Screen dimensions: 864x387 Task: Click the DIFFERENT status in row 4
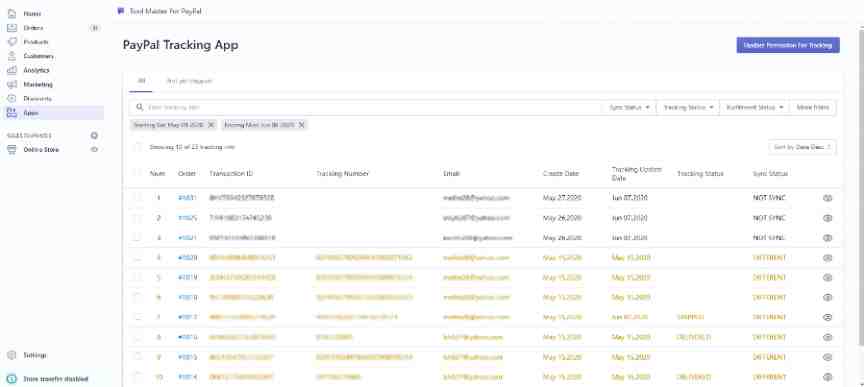pos(769,257)
